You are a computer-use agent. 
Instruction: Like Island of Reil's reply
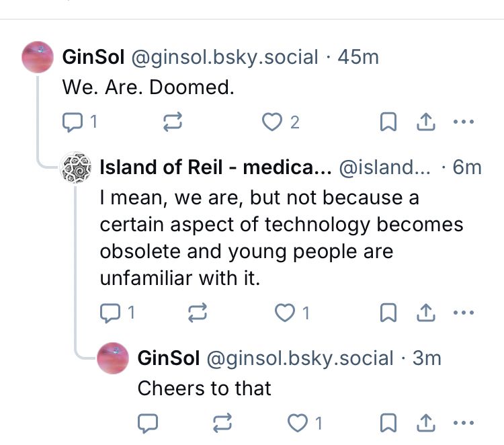286,313
